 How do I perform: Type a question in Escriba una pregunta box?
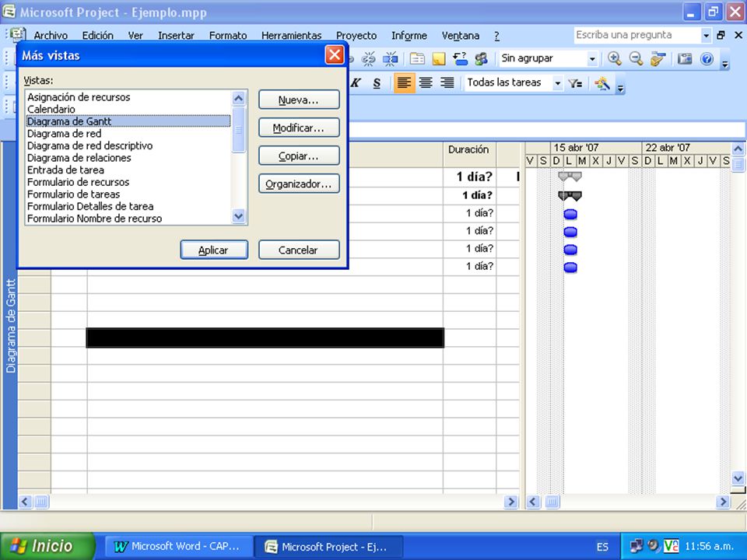coord(637,35)
